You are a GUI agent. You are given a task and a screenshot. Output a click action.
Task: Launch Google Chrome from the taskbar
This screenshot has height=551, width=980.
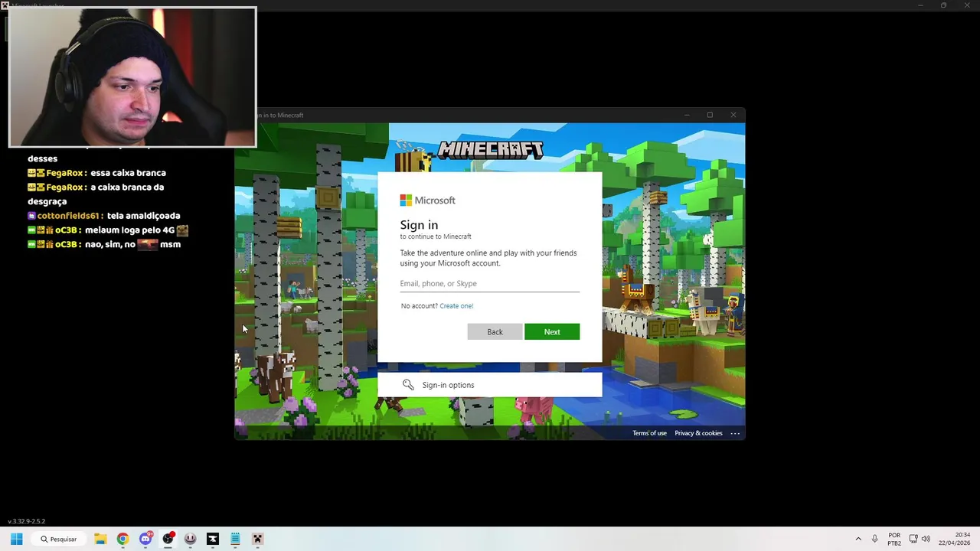tap(122, 539)
